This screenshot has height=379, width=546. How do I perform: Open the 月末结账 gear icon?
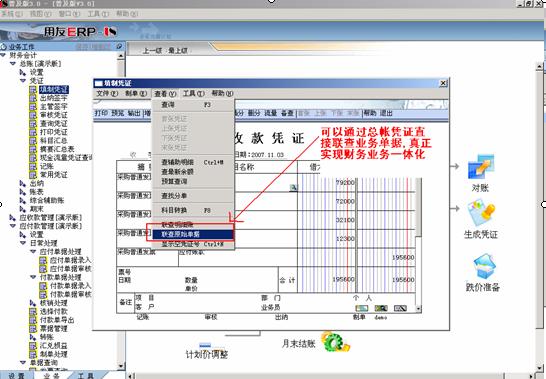point(335,342)
